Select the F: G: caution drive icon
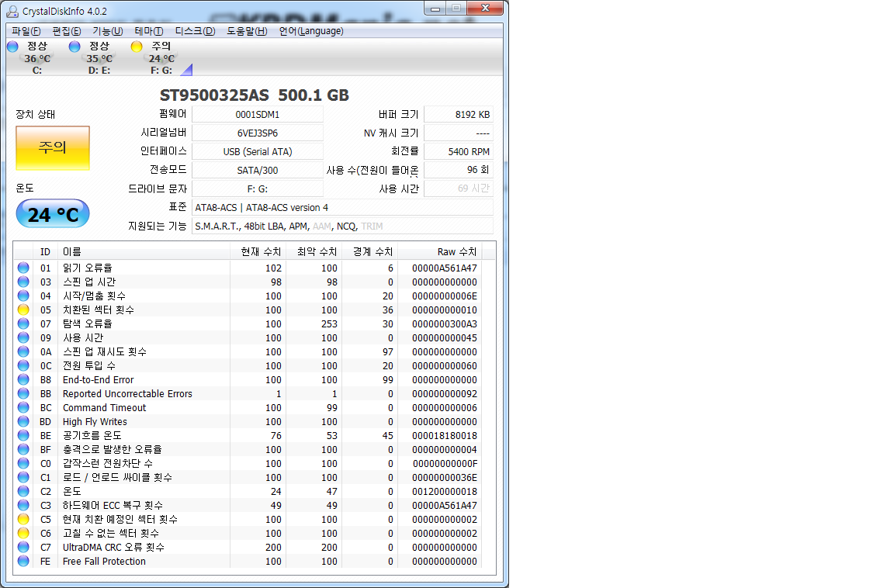Image resolution: width=894 pixels, height=588 pixels. pyautogui.click(x=137, y=47)
